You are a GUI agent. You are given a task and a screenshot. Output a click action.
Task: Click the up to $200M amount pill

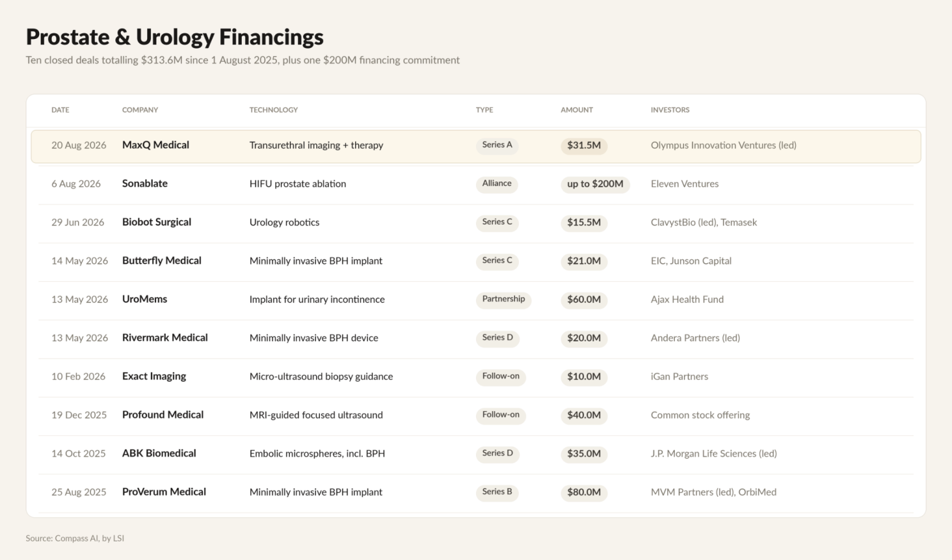click(595, 184)
